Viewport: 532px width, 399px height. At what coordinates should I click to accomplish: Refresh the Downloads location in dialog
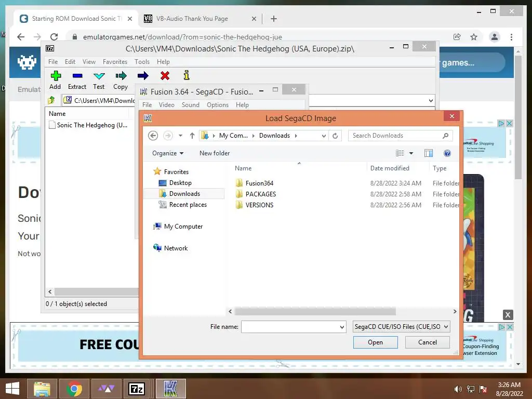(x=335, y=136)
